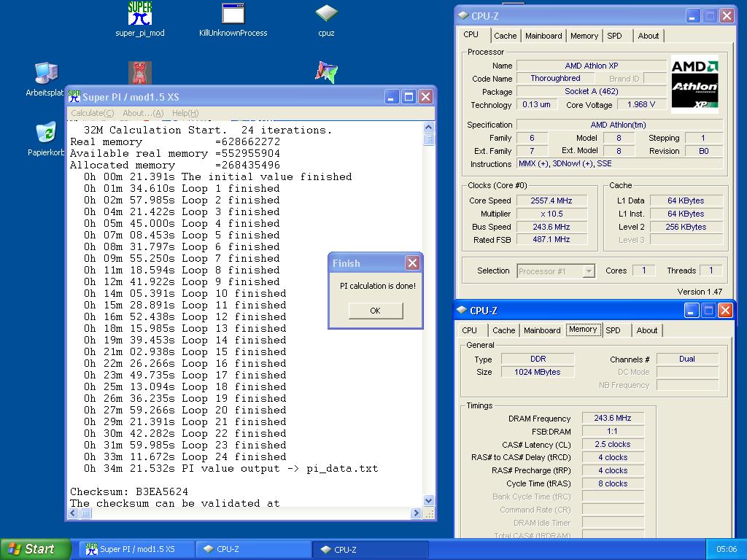Switch to Cache tab in top CPU-Z
747x560 pixels.
click(x=506, y=36)
